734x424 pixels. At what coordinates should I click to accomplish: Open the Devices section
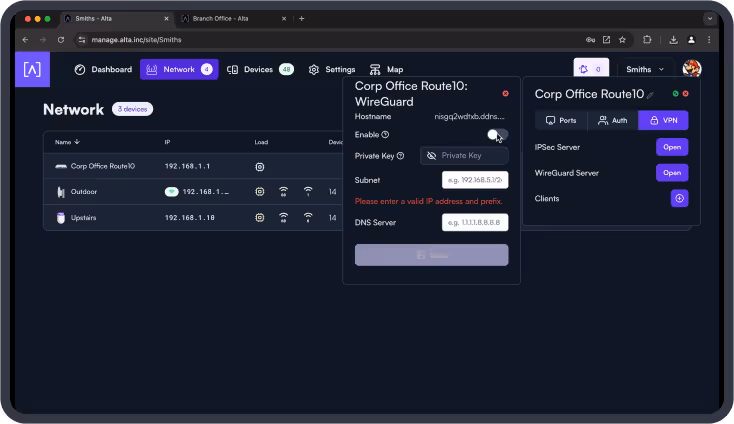[x=260, y=69]
